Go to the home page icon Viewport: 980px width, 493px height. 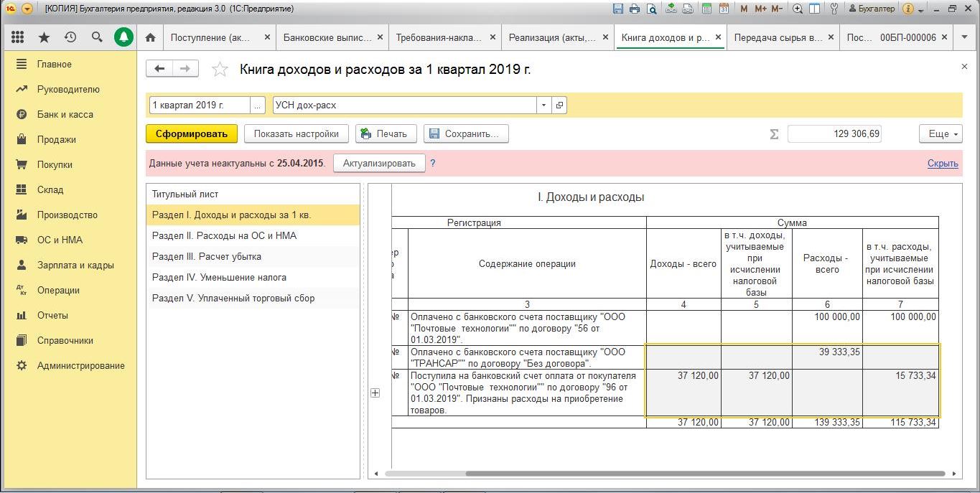(x=150, y=37)
